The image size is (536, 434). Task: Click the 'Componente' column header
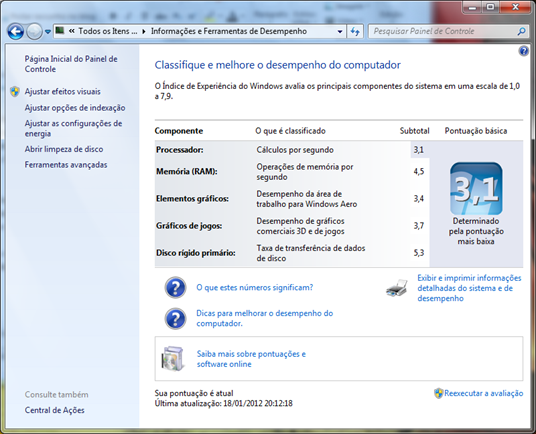[179, 131]
